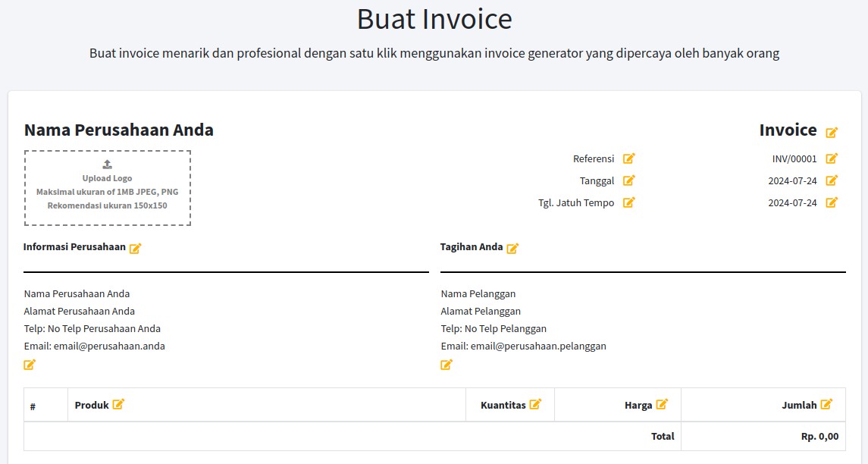Screen dimensions: 868x464
Task: Click the edit icon next to Invoice title
Action: coord(832,133)
